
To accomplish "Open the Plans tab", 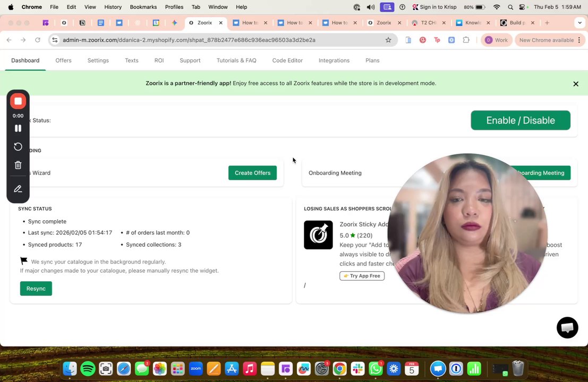I will pos(372,60).
